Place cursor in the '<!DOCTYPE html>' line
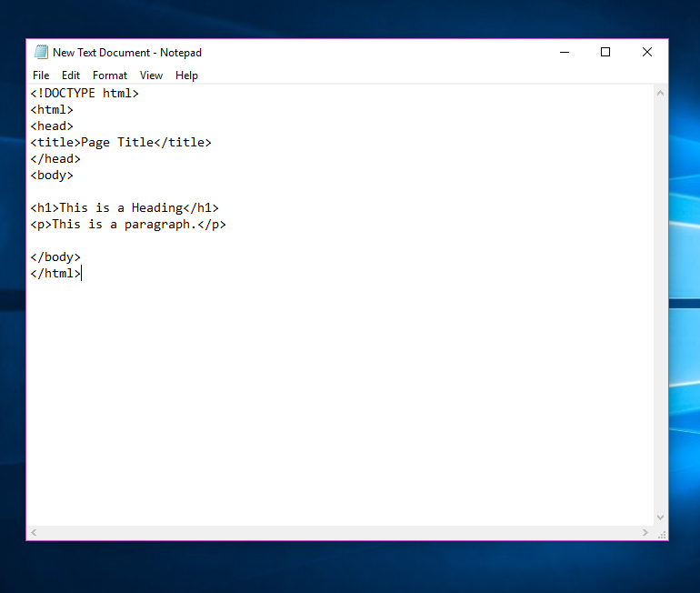Image resolution: width=700 pixels, height=593 pixels. coord(85,94)
